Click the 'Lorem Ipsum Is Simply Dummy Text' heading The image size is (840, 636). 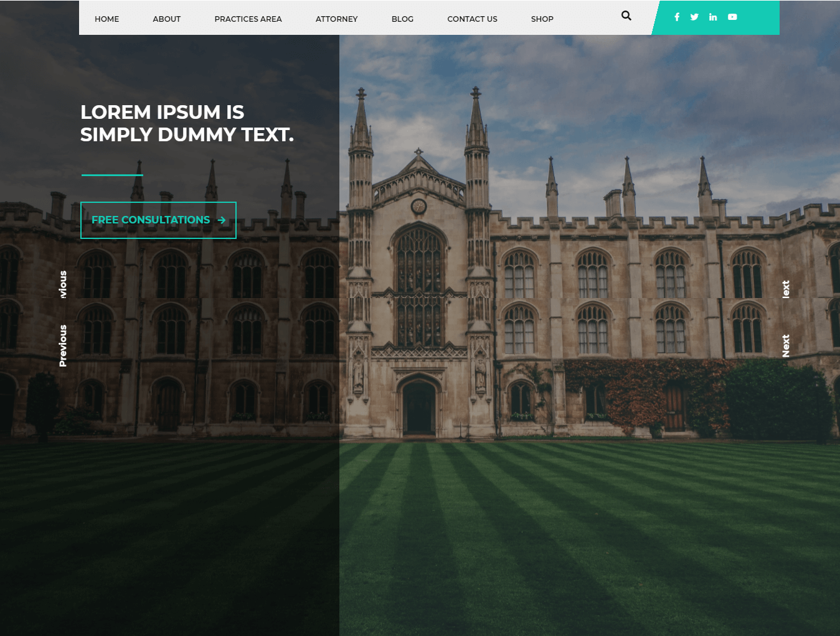[x=187, y=123]
